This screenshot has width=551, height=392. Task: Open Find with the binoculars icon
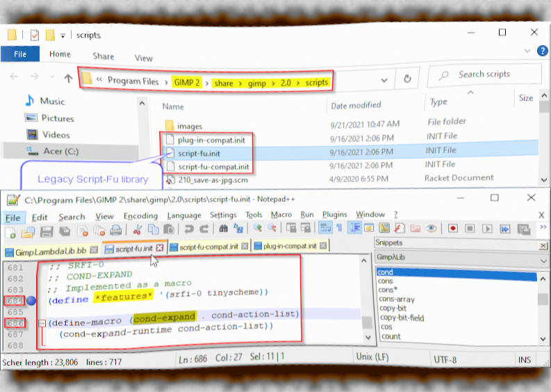(223, 229)
